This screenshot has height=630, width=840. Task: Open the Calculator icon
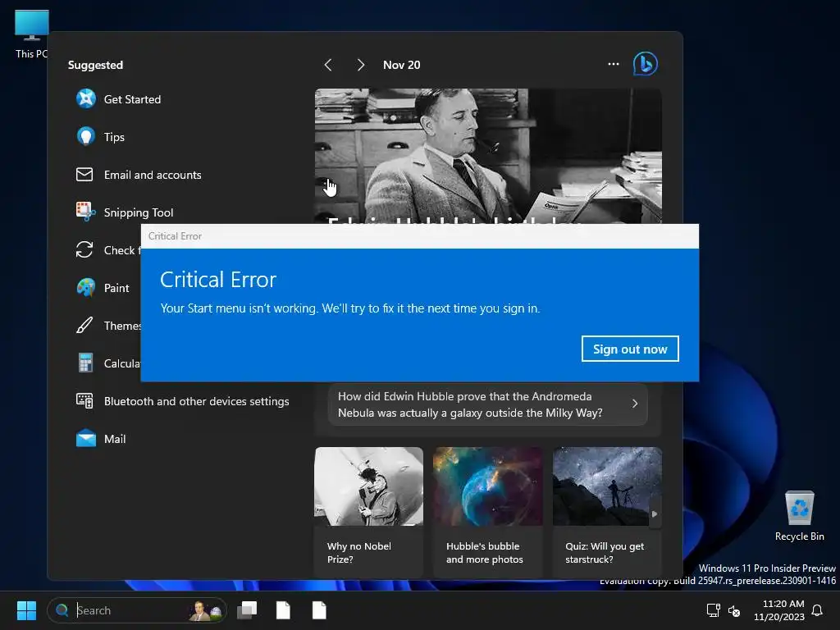pyautogui.click(x=85, y=363)
